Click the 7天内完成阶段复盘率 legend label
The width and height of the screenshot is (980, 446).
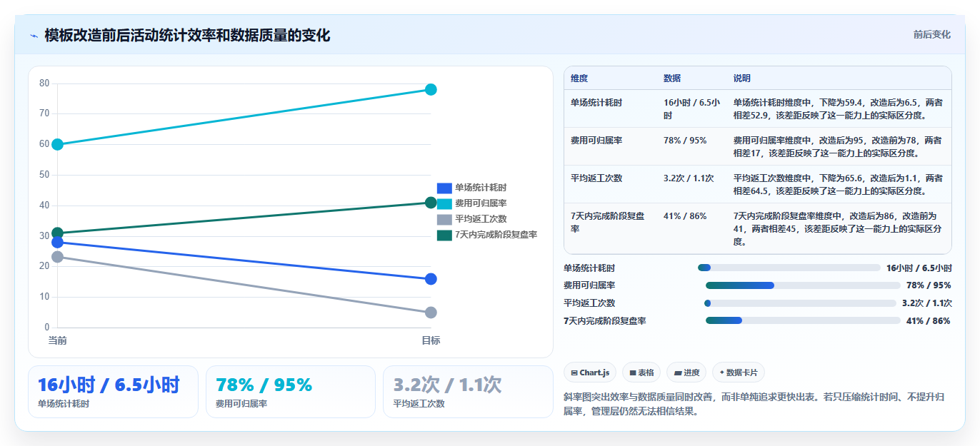tap(496, 235)
